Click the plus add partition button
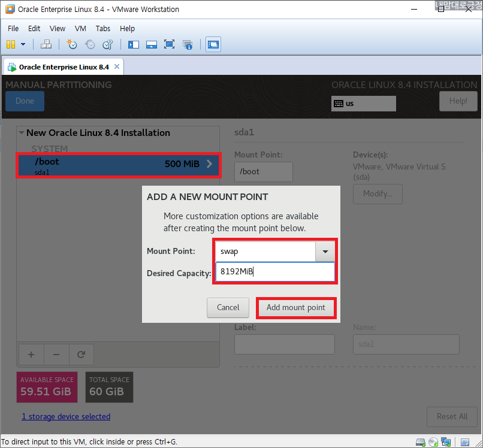483x448 pixels. tap(31, 355)
